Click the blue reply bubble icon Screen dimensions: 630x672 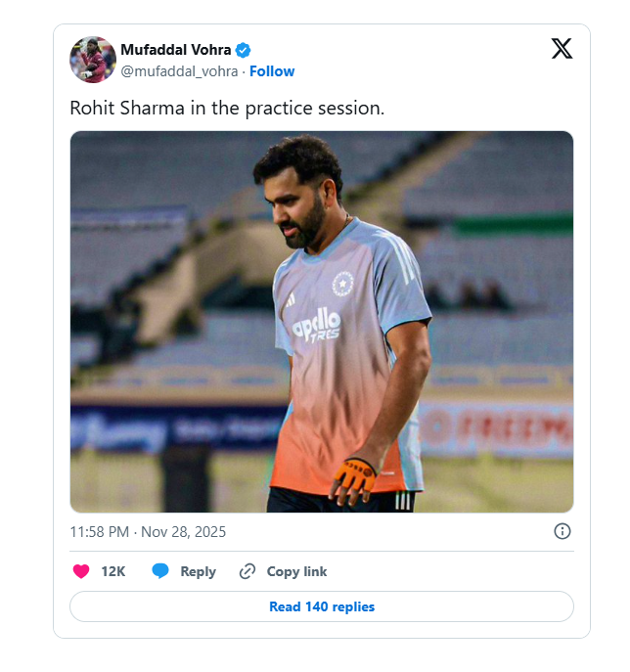(x=160, y=571)
